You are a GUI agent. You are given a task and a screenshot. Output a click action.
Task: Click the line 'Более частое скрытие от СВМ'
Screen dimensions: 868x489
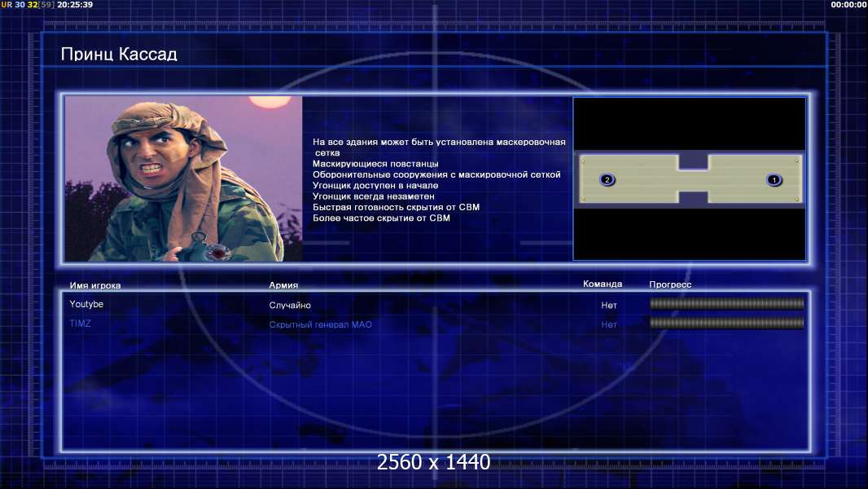(381, 218)
